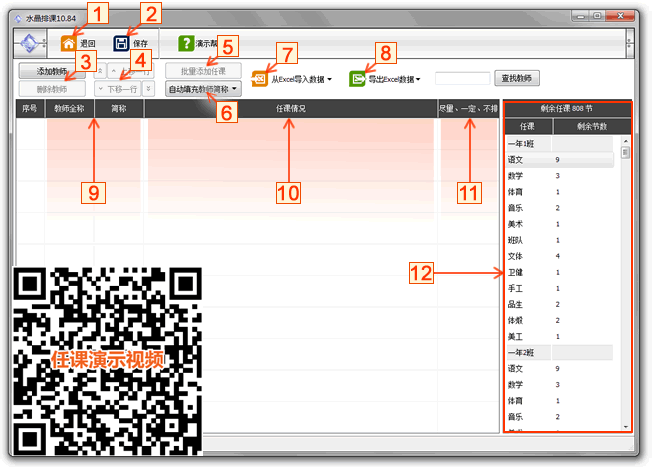The image size is (652, 467).
Task: Click the 尽量、一定、不排 column header
Action: pos(468,109)
